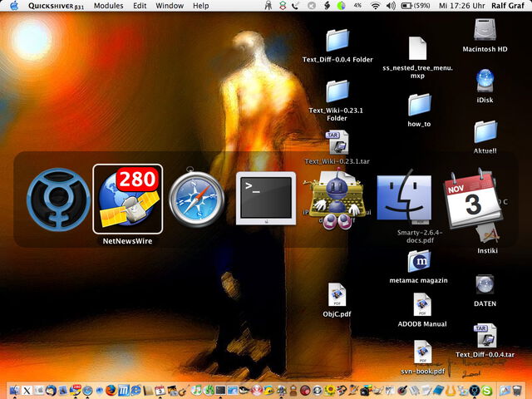The image size is (532, 399).
Task: Launch Firefox from the Dock
Action: pos(111,390)
